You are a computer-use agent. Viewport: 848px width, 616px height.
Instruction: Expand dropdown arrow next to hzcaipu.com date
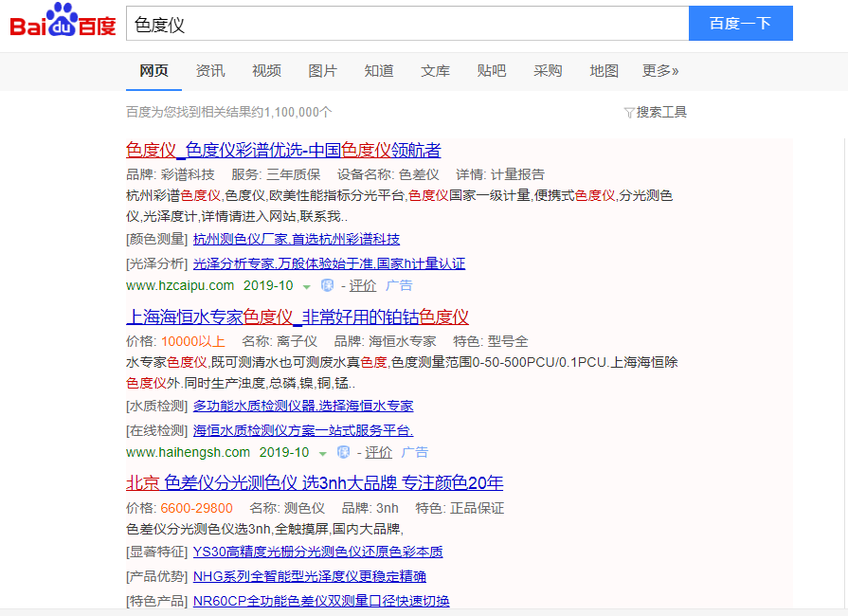pyautogui.click(x=307, y=286)
